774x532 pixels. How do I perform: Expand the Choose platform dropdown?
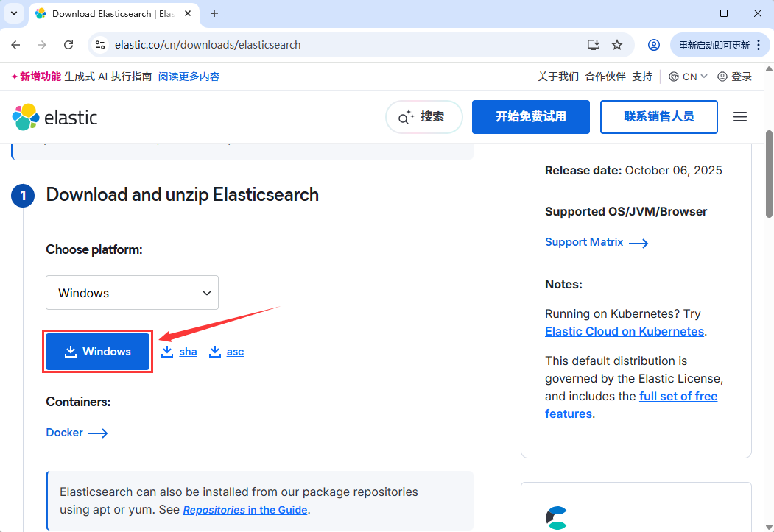coord(133,292)
